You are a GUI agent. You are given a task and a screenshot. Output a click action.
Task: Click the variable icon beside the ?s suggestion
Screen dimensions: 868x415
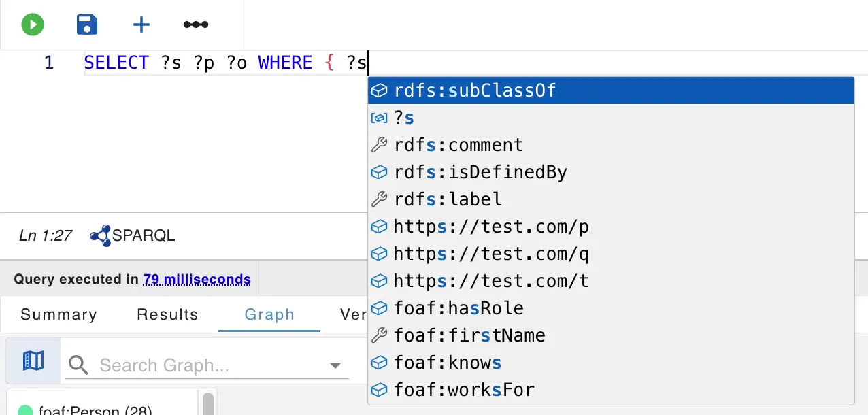coord(378,117)
